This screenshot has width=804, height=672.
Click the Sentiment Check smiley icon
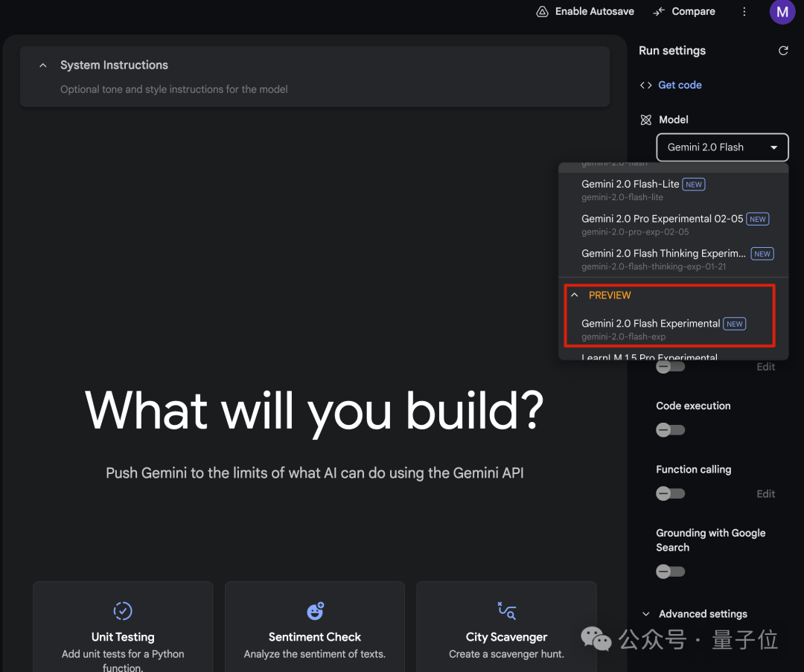316,610
